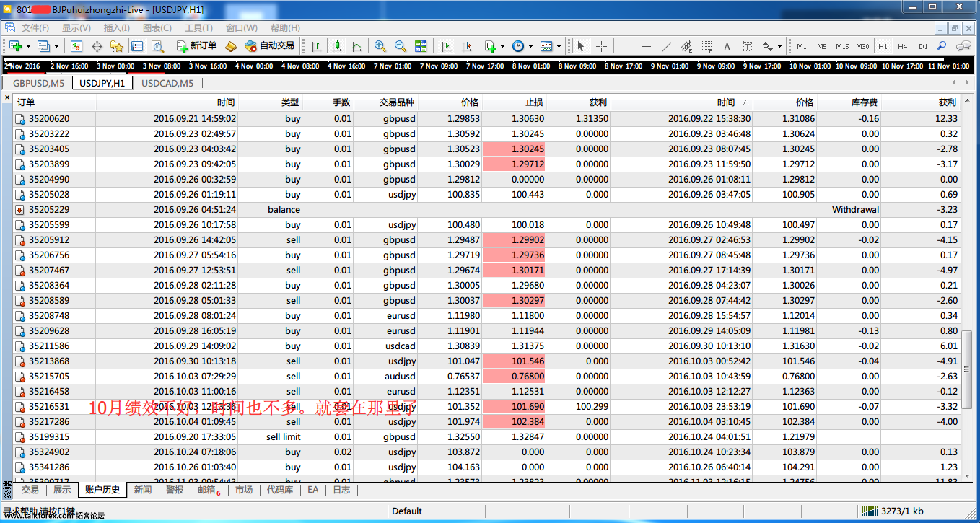Image resolution: width=980 pixels, height=523 pixels.
Task: Open the 邮箱 terminal tab
Action: pyautogui.click(x=209, y=490)
